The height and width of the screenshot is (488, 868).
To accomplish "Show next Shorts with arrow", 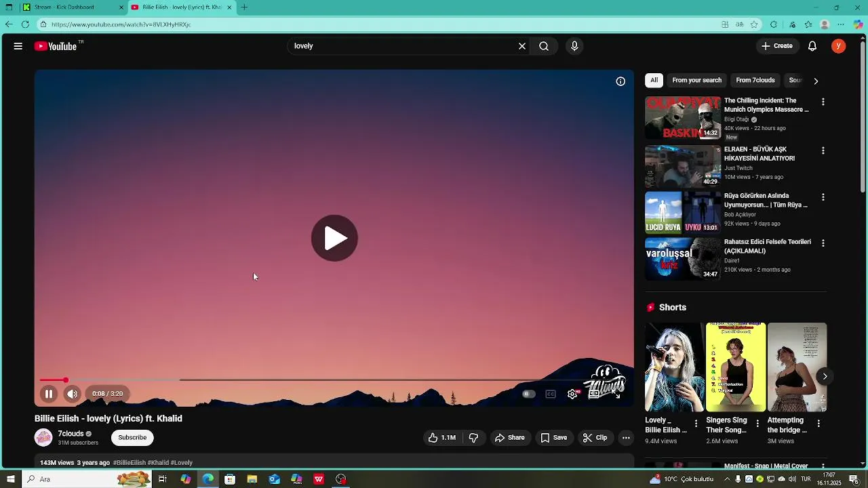I will (825, 376).
